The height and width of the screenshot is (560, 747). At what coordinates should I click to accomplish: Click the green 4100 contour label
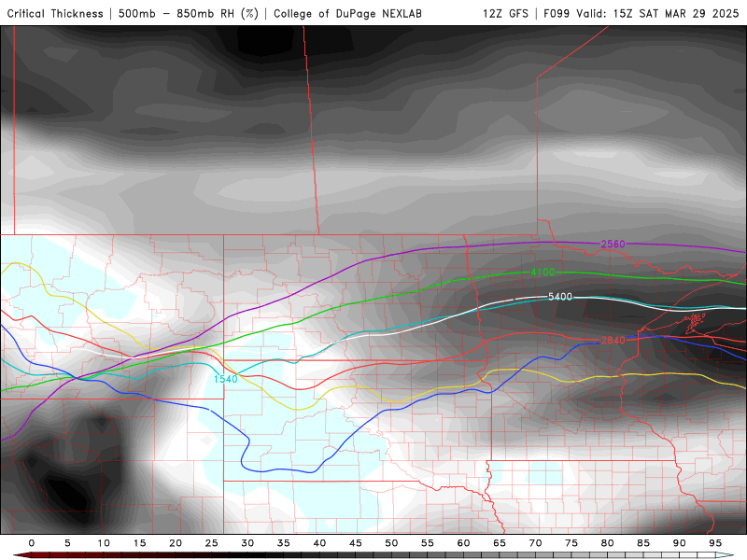coord(543,273)
